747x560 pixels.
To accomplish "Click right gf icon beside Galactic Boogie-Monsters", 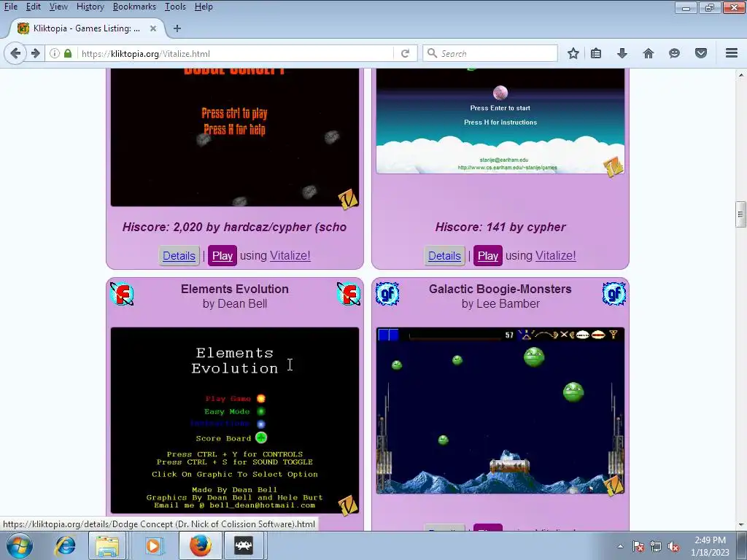I will tap(614, 294).
